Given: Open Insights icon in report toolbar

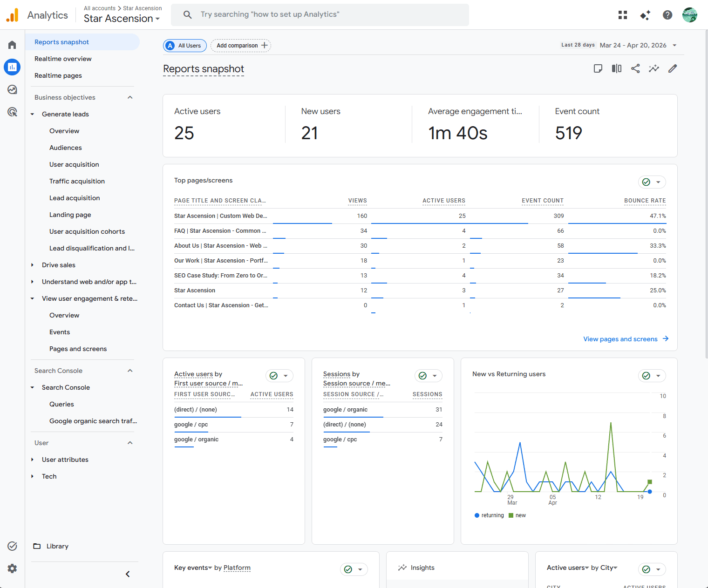Looking at the screenshot, I should coord(654,68).
